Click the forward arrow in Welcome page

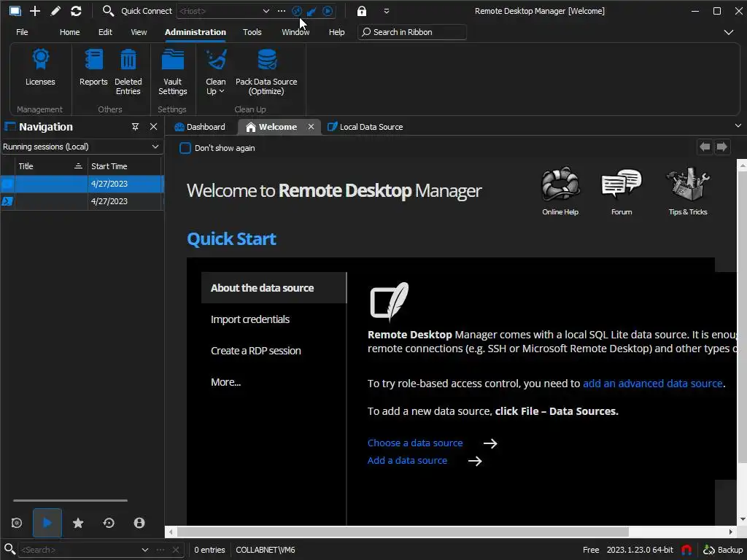click(x=722, y=147)
